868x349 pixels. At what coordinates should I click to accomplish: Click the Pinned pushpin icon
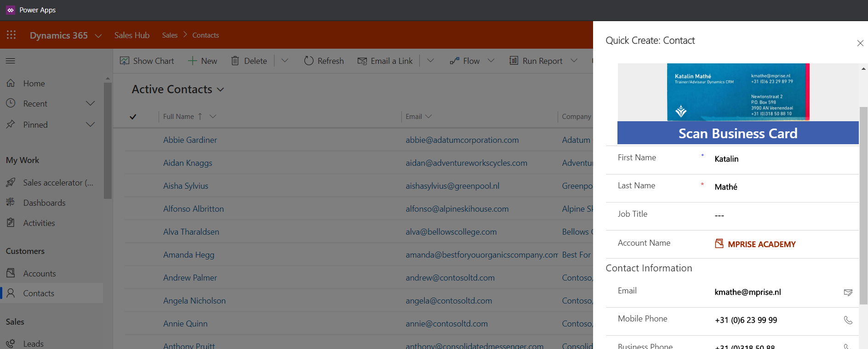pyautogui.click(x=11, y=124)
